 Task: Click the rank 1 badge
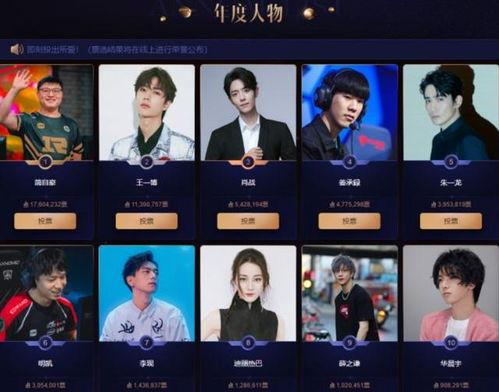(46, 162)
